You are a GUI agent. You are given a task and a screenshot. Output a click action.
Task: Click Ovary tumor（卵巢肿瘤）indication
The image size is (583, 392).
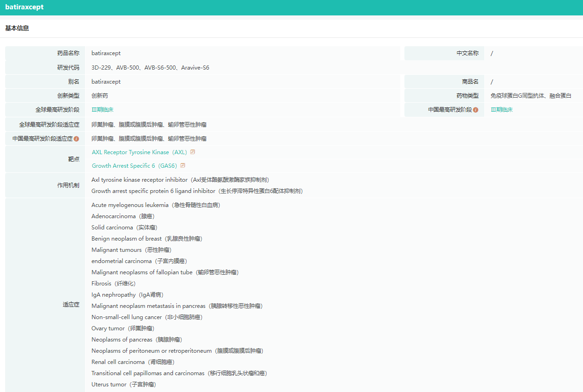coord(123,328)
